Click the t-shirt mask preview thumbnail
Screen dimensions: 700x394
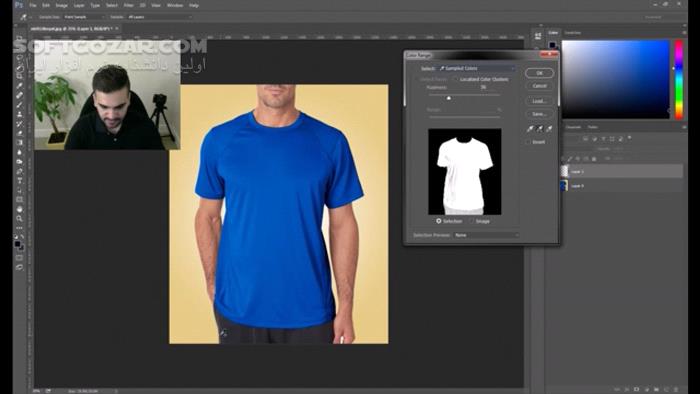click(x=465, y=172)
